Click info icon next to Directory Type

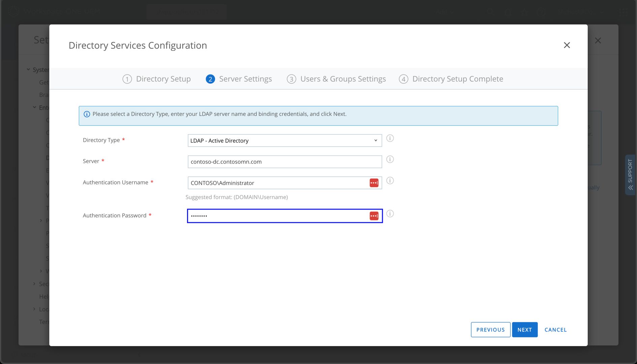pyautogui.click(x=390, y=139)
